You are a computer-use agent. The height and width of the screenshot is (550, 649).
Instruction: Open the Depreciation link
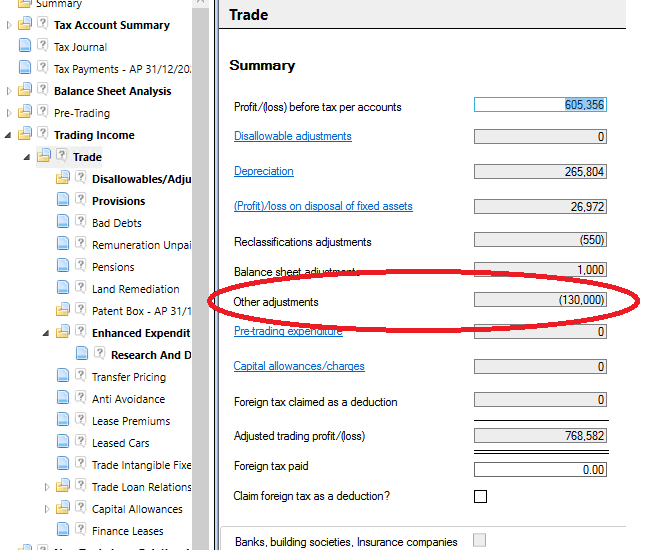pyautogui.click(x=264, y=171)
